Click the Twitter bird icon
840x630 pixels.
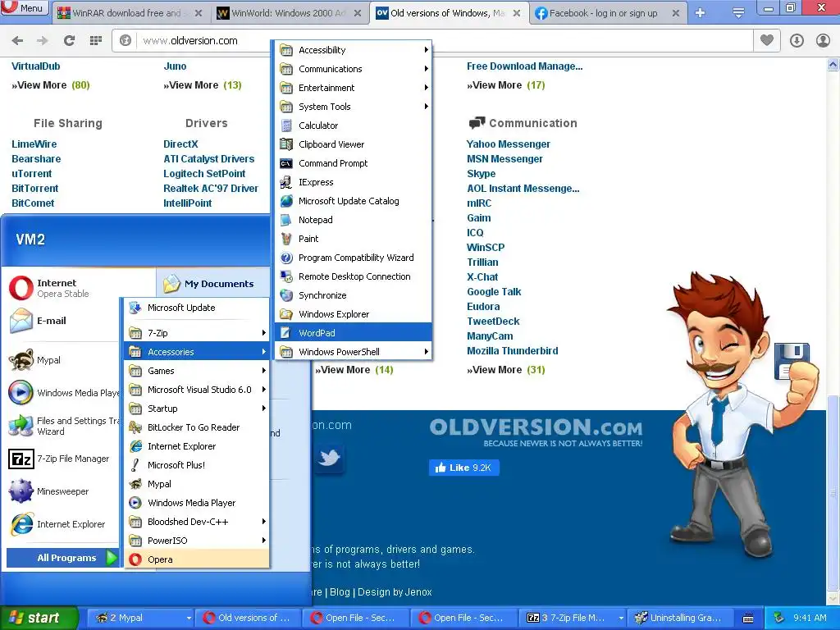point(328,458)
